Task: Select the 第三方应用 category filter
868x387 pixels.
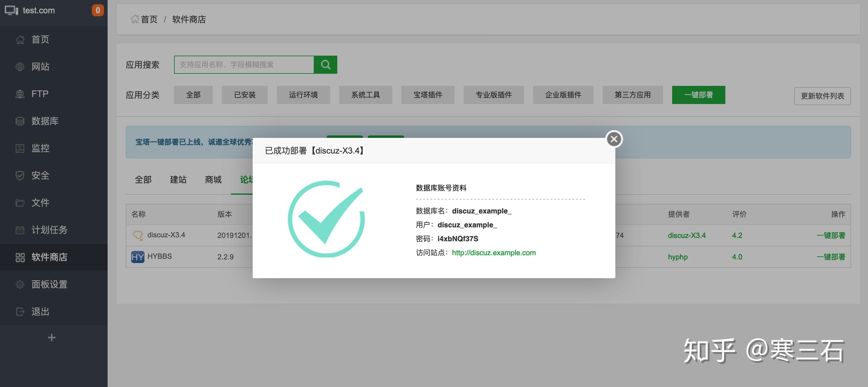Action: [633, 95]
